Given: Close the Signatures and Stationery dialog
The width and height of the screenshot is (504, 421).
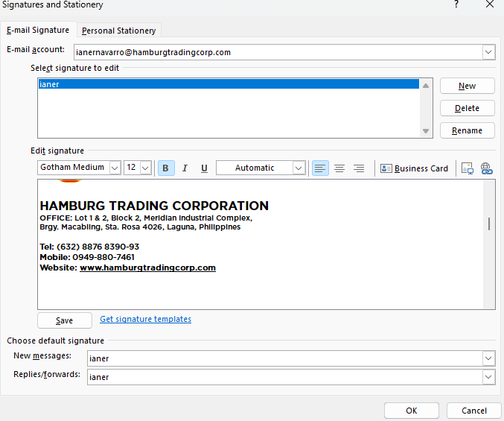Looking at the screenshot, I should coord(490,4).
